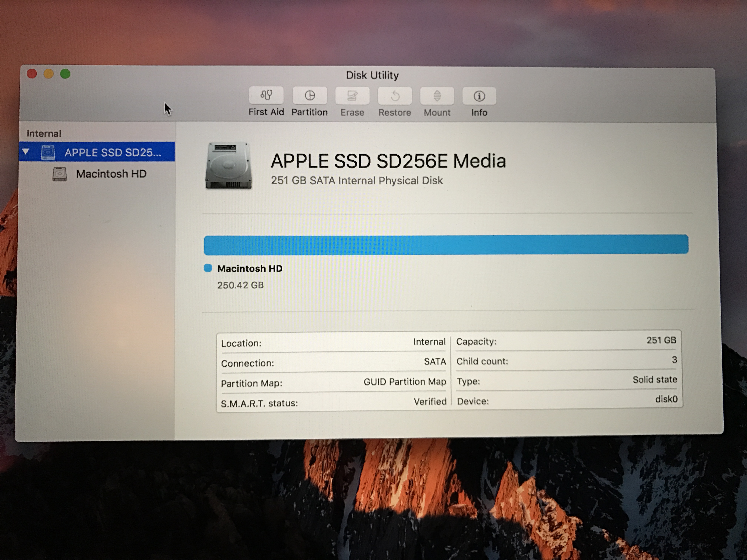The height and width of the screenshot is (560, 747).
Task: Select the APPLE SSD SD25... sidebar row
Action: pos(112,152)
